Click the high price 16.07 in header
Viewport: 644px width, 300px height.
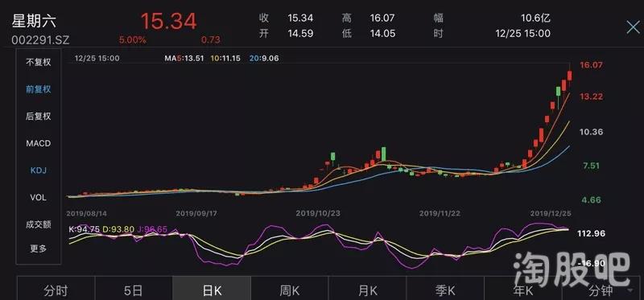[382, 18]
